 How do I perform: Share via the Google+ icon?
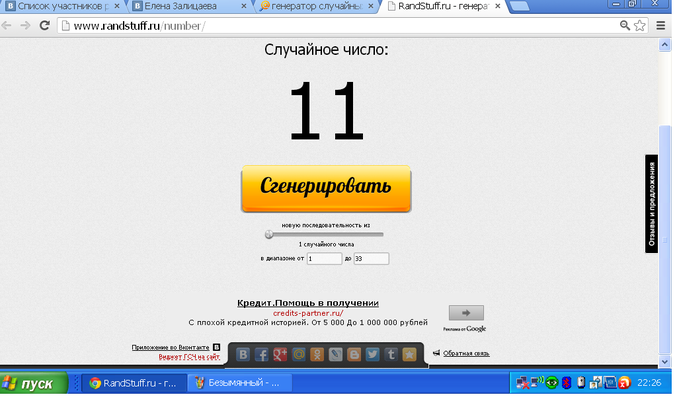[x=280, y=354]
